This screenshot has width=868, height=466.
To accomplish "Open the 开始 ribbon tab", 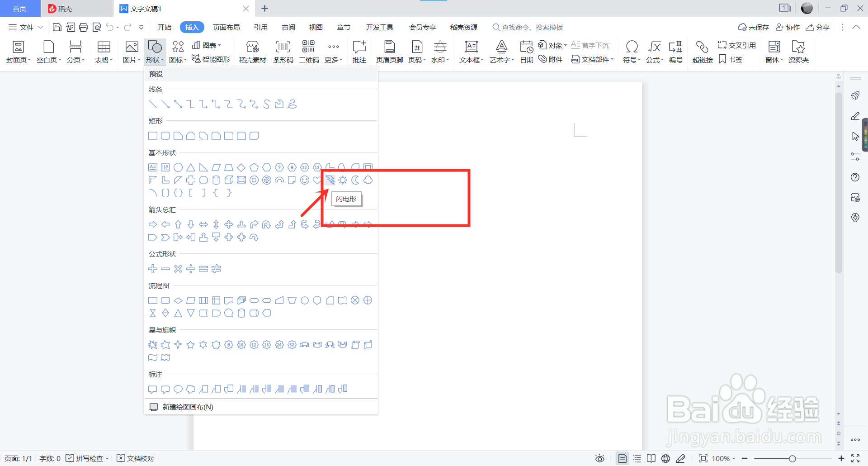I will tap(164, 27).
